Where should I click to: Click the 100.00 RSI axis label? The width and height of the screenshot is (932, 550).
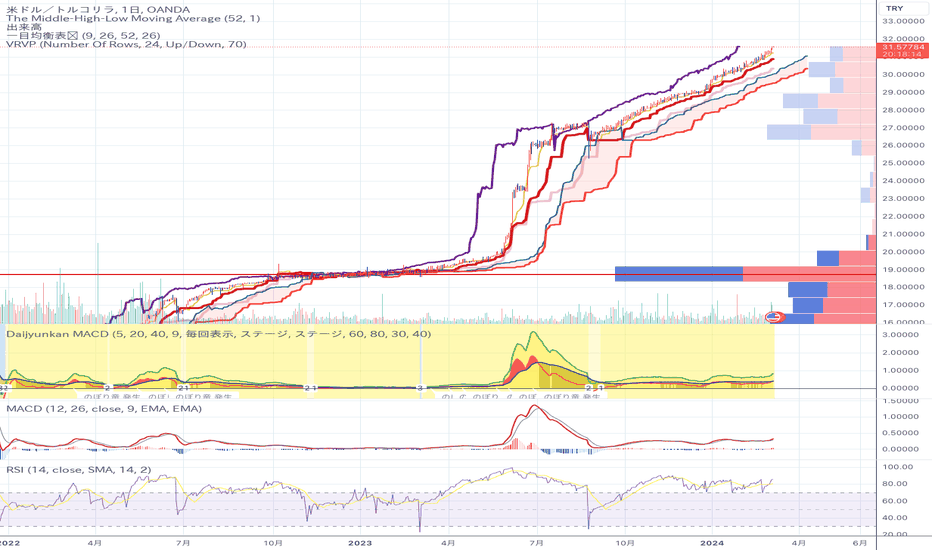coord(898,467)
